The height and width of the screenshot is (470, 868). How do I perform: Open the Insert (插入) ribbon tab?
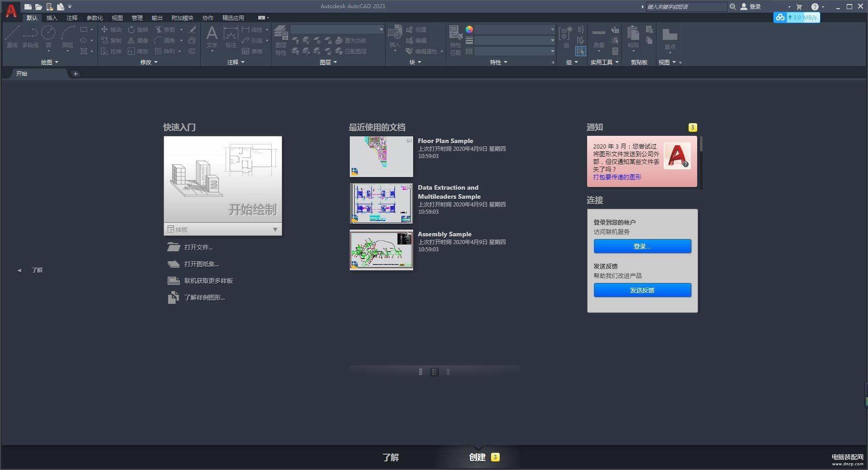[52, 18]
